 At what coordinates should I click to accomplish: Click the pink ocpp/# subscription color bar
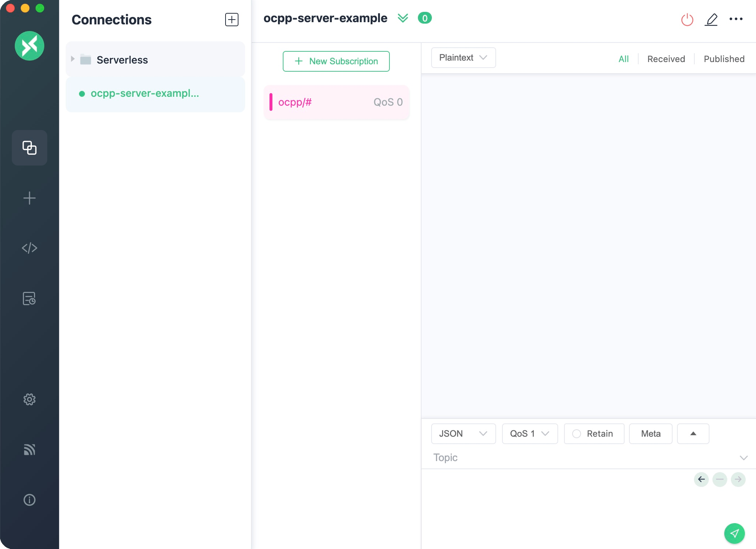point(271,102)
